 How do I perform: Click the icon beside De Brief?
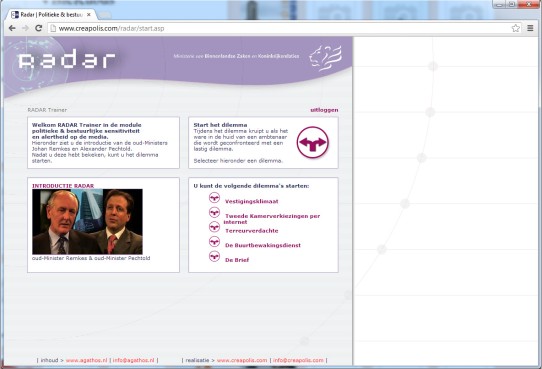[x=214, y=256]
